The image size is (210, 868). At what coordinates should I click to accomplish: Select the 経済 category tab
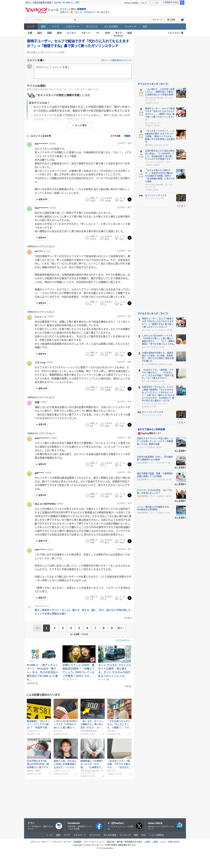(59, 33)
